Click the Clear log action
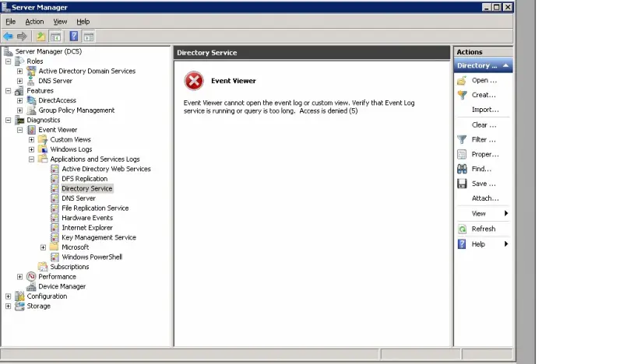The image size is (623, 364). (x=484, y=125)
